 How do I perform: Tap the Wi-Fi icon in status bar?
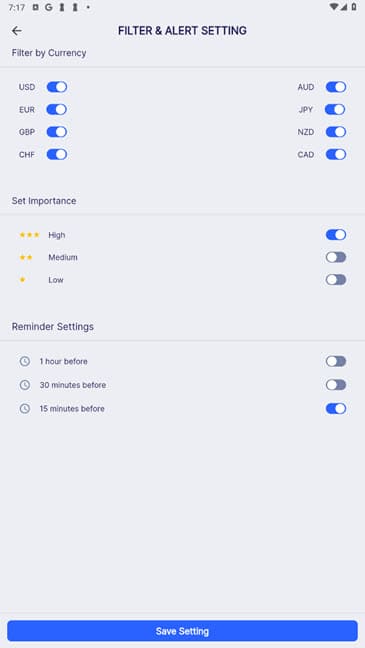(x=334, y=7)
